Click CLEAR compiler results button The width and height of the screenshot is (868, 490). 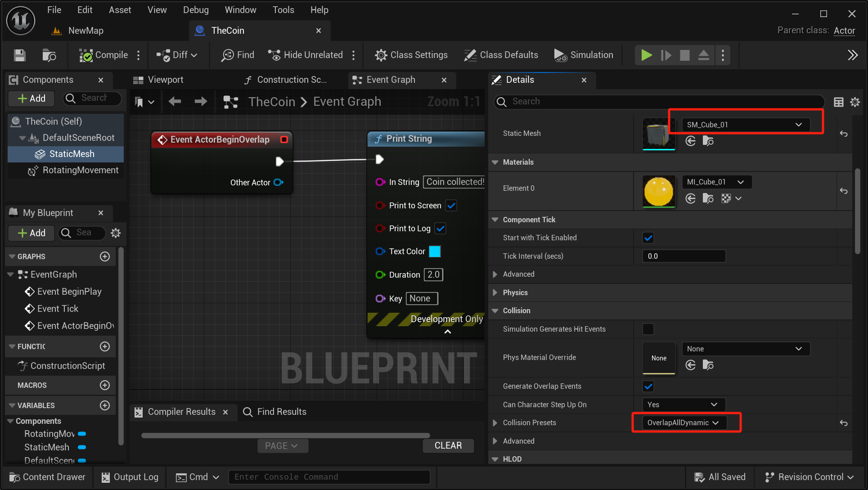pyautogui.click(x=448, y=445)
